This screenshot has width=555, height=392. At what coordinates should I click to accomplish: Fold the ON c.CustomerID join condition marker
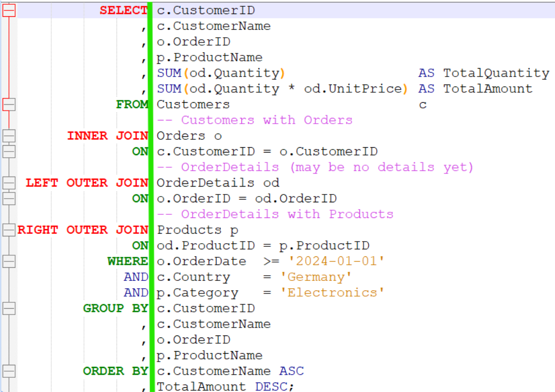pyautogui.click(x=9, y=151)
